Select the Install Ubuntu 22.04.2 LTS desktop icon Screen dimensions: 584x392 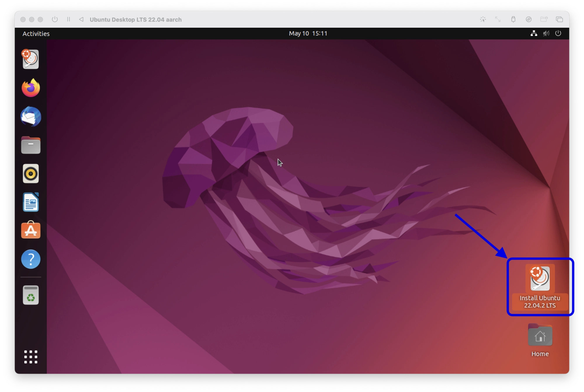(x=540, y=286)
